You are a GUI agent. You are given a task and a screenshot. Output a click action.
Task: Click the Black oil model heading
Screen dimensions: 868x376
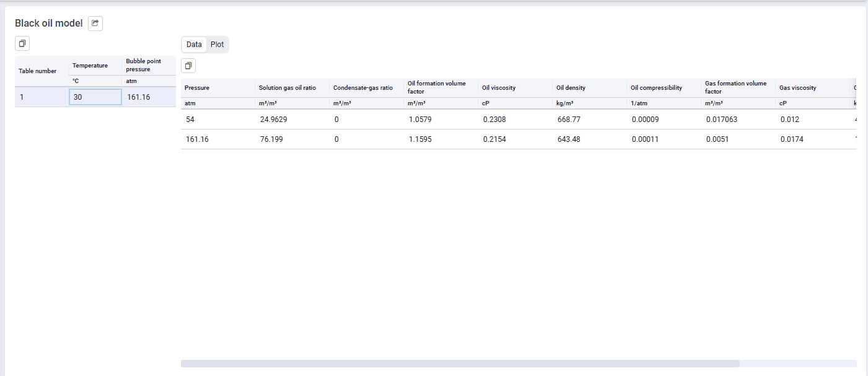[49, 24]
